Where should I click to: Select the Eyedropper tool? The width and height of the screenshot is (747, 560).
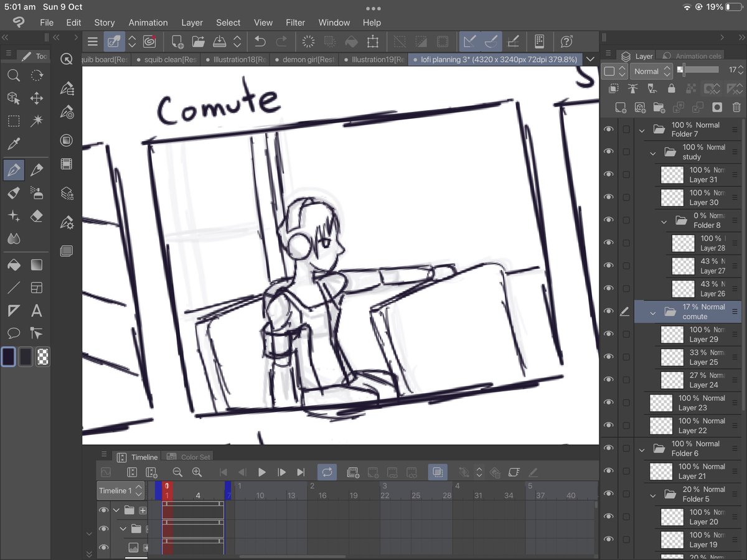pyautogui.click(x=14, y=145)
